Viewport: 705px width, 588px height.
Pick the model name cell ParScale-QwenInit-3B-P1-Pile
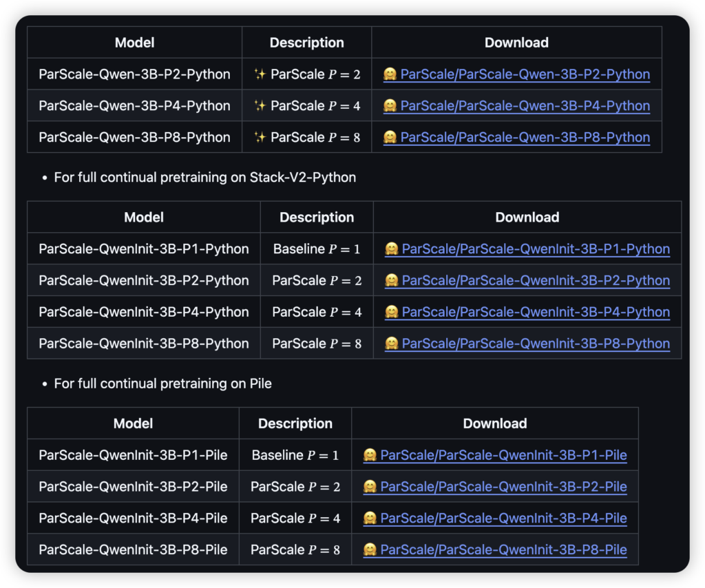[133, 455]
